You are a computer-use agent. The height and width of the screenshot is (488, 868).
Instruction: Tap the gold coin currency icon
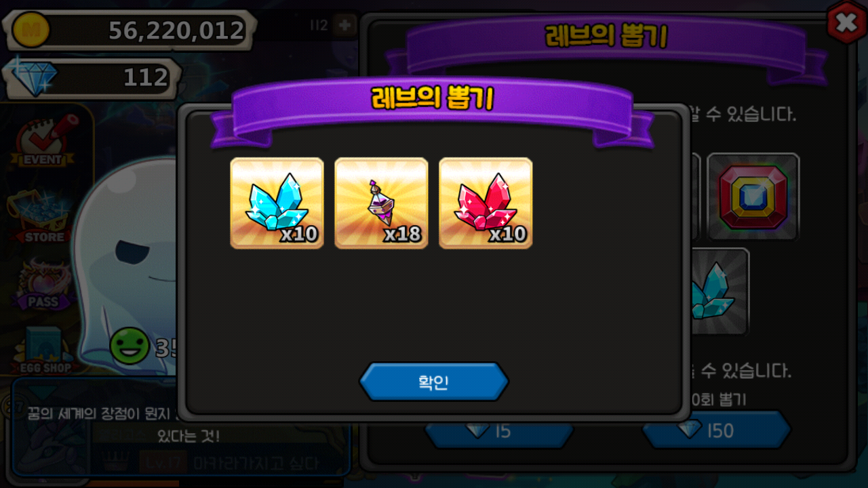point(27,30)
